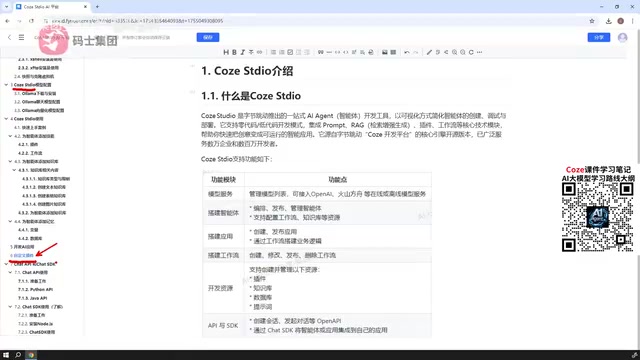
Task: Click table cell API 与 SDK
Action: pyautogui.click(x=223, y=326)
